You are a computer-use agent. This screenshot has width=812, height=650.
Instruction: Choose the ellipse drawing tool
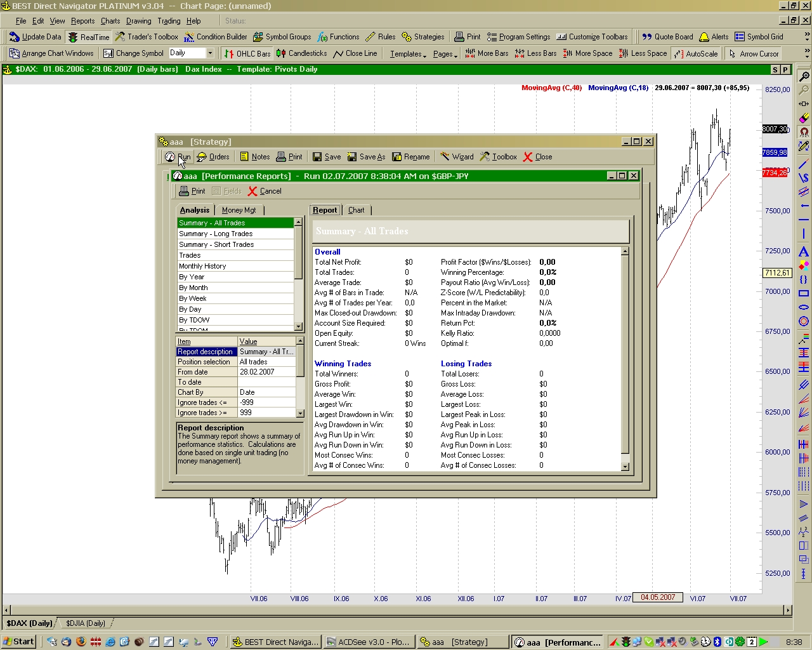[804, 307]
